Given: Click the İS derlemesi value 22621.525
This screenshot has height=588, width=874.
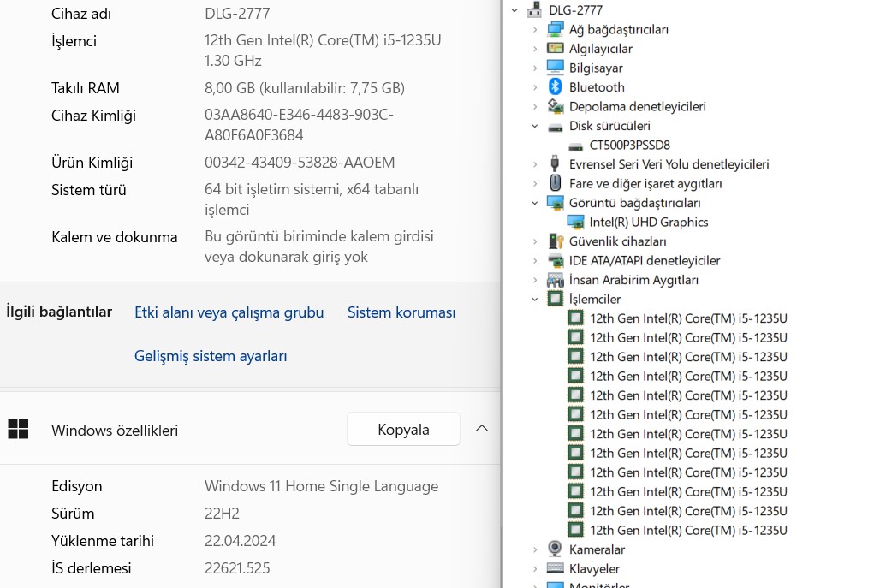Looking at the screenshot, I should click(237, 568).
